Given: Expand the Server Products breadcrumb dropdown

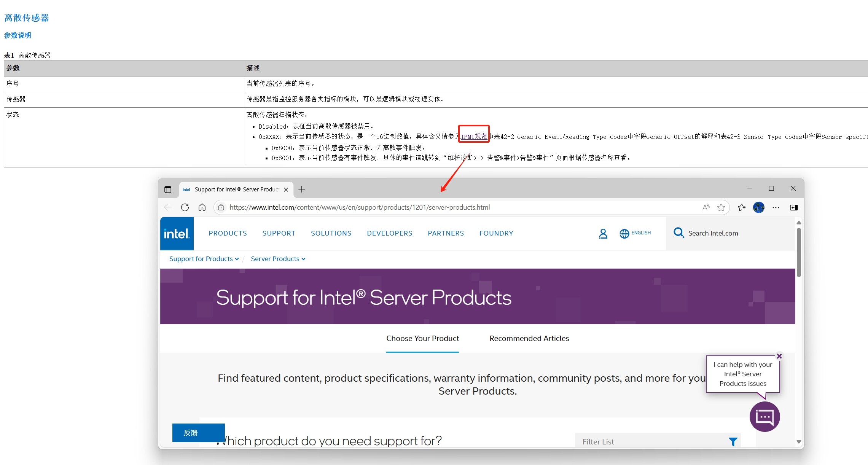Looking at the screenshot, I should (x=278, y=259).
